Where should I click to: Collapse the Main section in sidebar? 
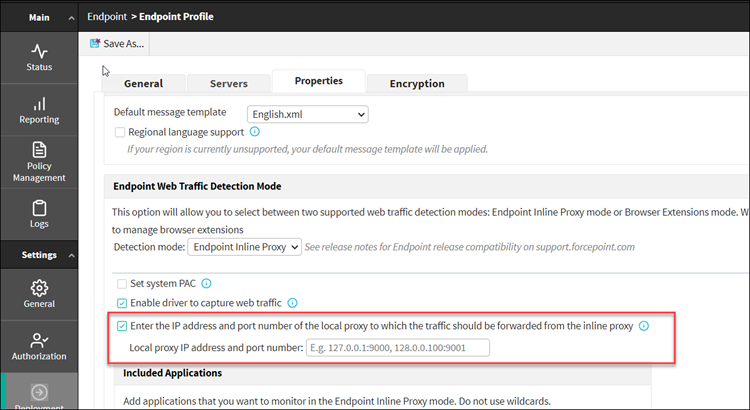[71, 17]
